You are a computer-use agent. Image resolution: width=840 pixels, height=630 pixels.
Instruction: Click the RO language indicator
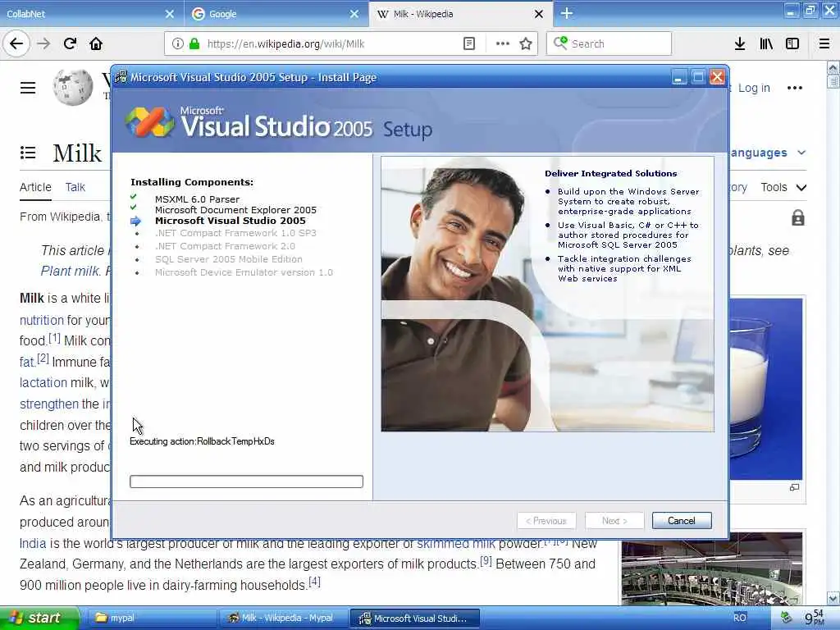[x=740, y=618]
